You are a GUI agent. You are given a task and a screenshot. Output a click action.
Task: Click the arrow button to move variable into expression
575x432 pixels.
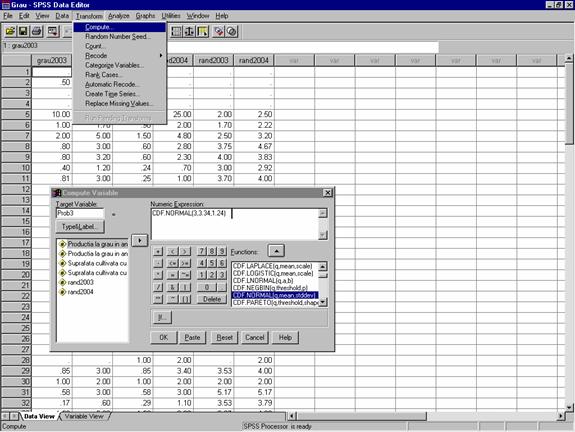click(139, 241)
